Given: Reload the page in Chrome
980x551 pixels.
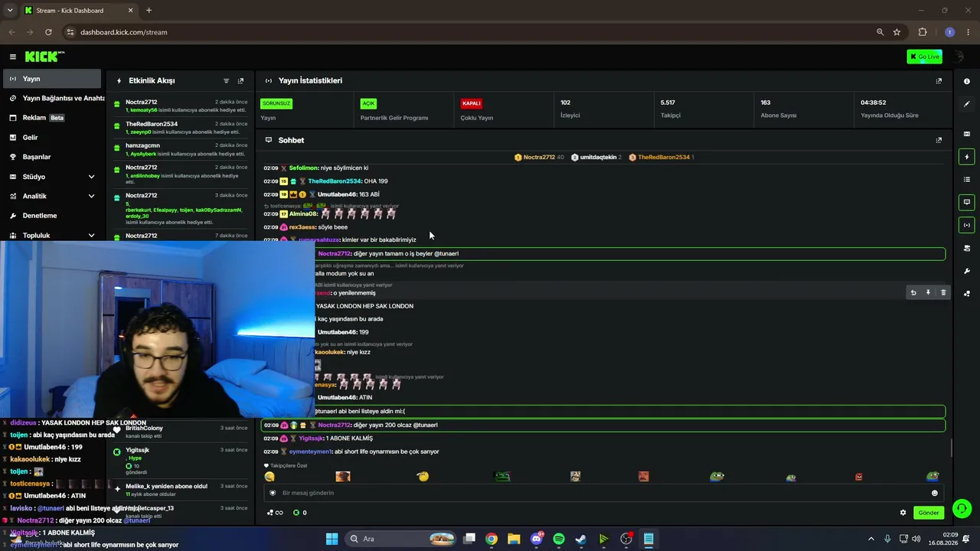Looking at the screenshot, I should [x=48, y=32].
